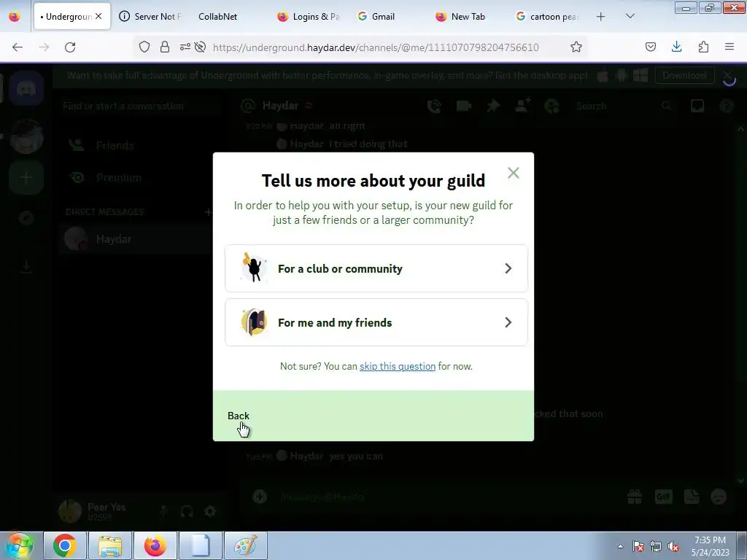The width and height of the screenshot is (747, 560).
Task: Open tracking protection shield icon
Action: coord(144,47)
